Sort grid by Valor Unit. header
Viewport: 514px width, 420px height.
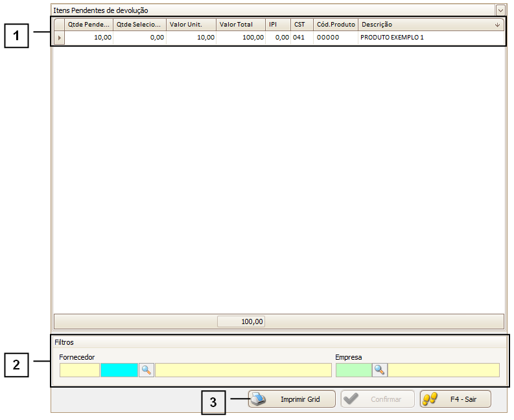pos(191,25)
